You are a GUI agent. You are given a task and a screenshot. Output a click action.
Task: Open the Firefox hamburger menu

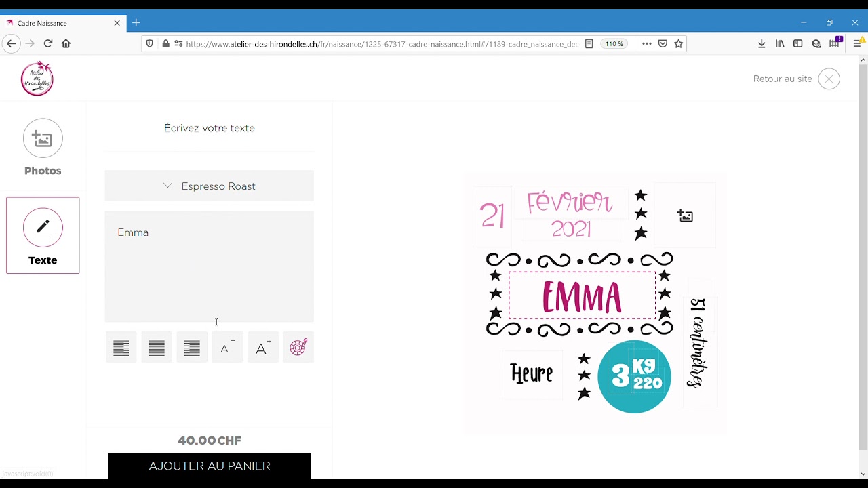coord(857,43)
